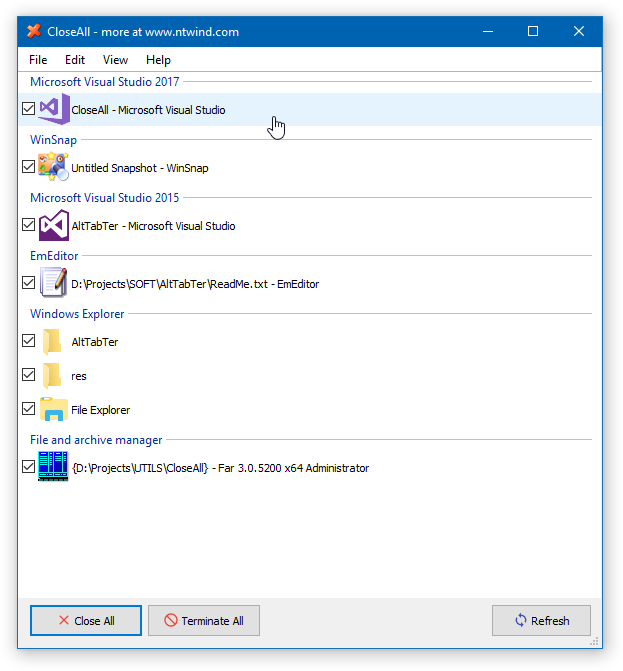Click the Terminate All button
Image resolution: width=623 pixels, height=671 pixels.
(204, 621)
